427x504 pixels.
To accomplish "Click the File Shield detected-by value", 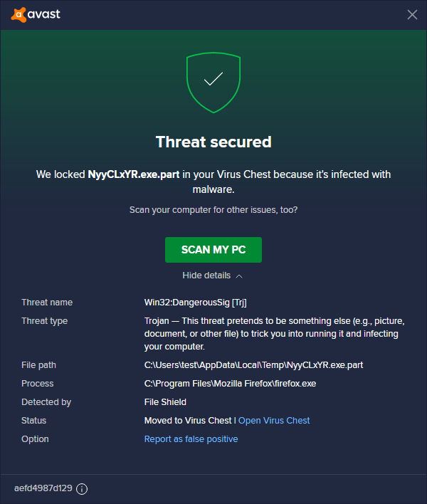I will click(x=165, y=402).
